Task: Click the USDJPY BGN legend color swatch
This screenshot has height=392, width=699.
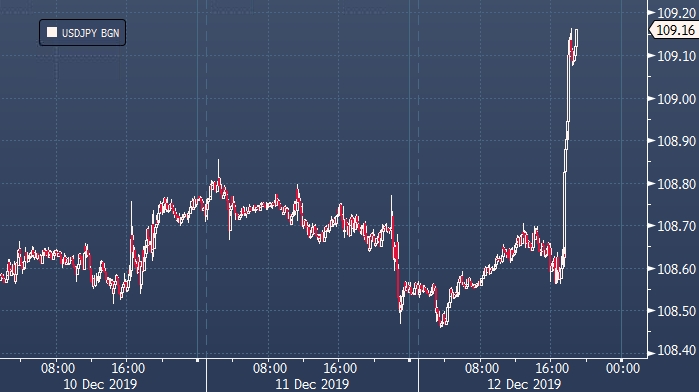Action: click(x=52, y=32)
